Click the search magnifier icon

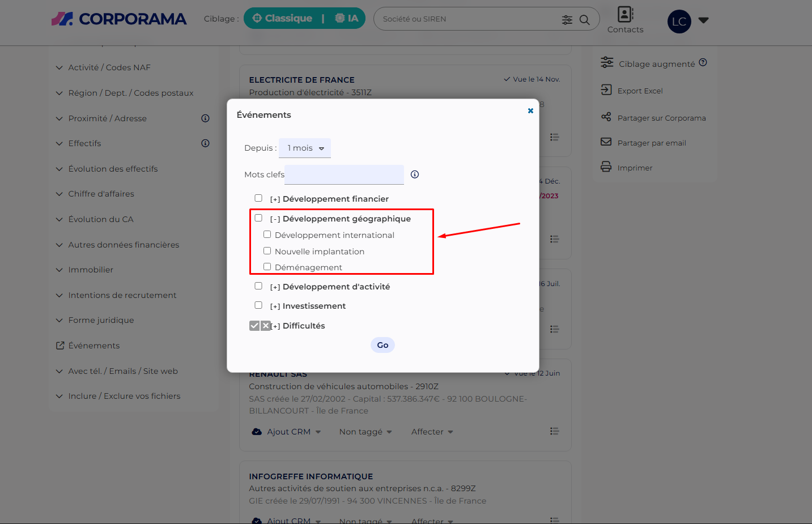pyautogui.click(x=585, y=20)
